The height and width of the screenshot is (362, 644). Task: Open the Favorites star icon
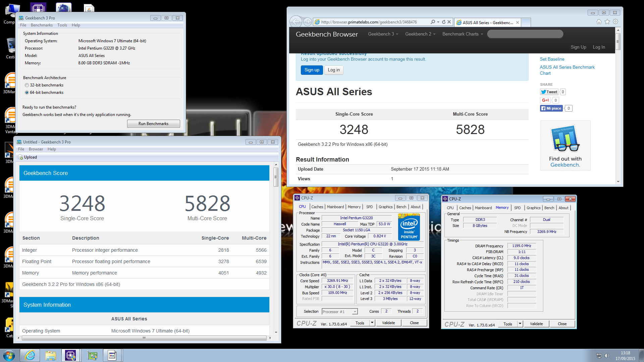coord(607,22)
